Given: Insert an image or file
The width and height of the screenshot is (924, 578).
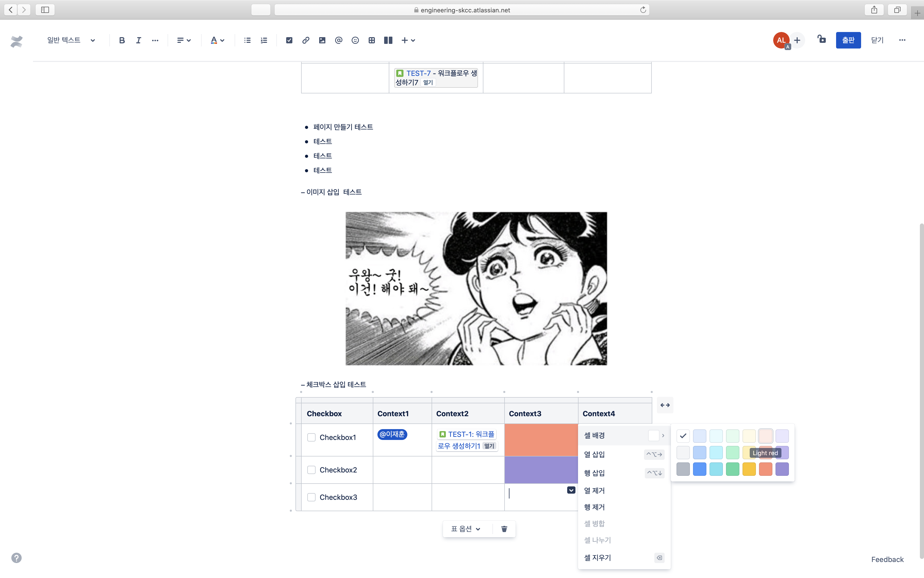Looking at the screenshot, I should coord(322,40).
